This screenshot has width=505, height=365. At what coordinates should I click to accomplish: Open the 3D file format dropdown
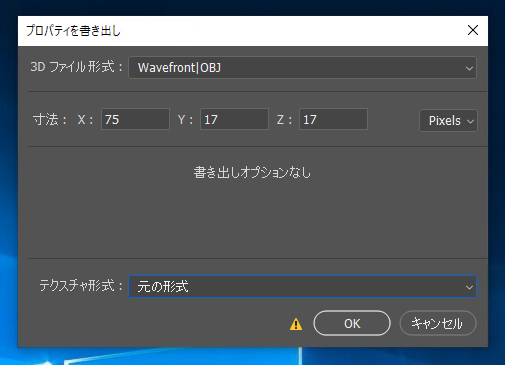[x=302, y=68]
